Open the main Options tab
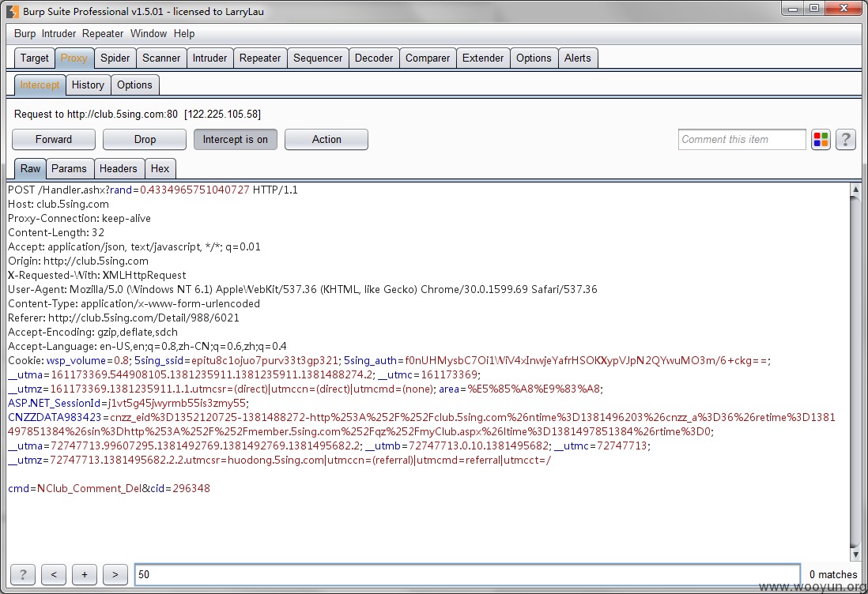The width and height of the screenshot is (868, 594). click(534, 58)
